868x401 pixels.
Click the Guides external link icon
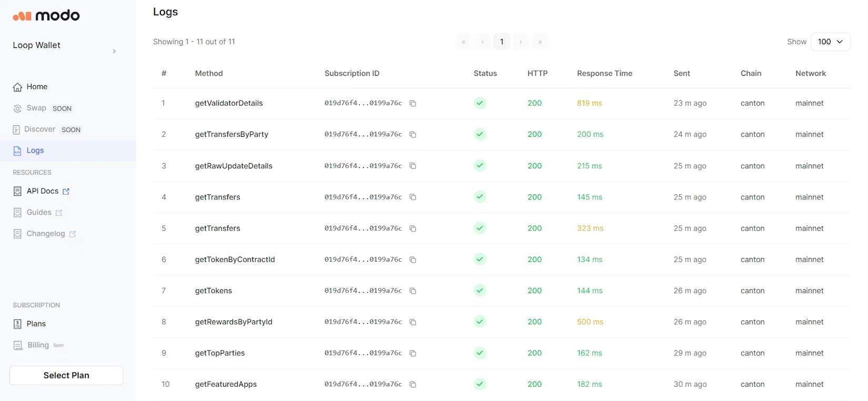coord(59,213)
